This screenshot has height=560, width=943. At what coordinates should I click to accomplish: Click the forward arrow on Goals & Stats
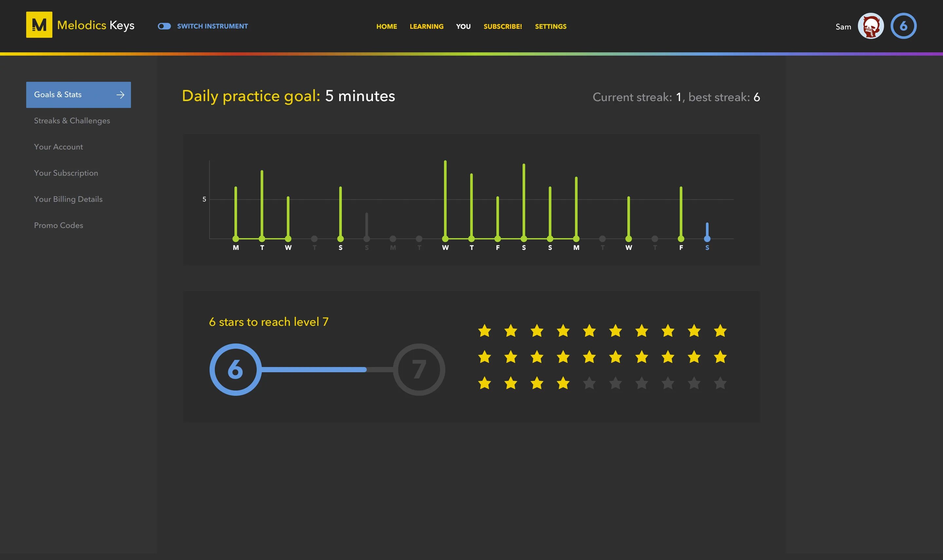tap(120, 95)
